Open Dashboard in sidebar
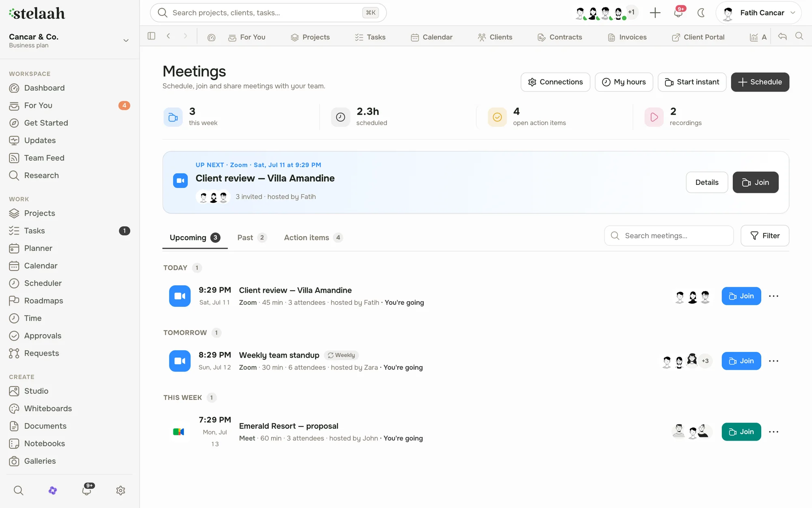812x508 pixels. pos(69,88)
